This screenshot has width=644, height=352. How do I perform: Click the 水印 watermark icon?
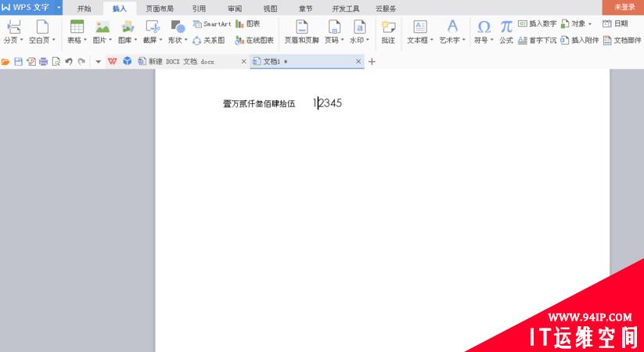point(360,27)
